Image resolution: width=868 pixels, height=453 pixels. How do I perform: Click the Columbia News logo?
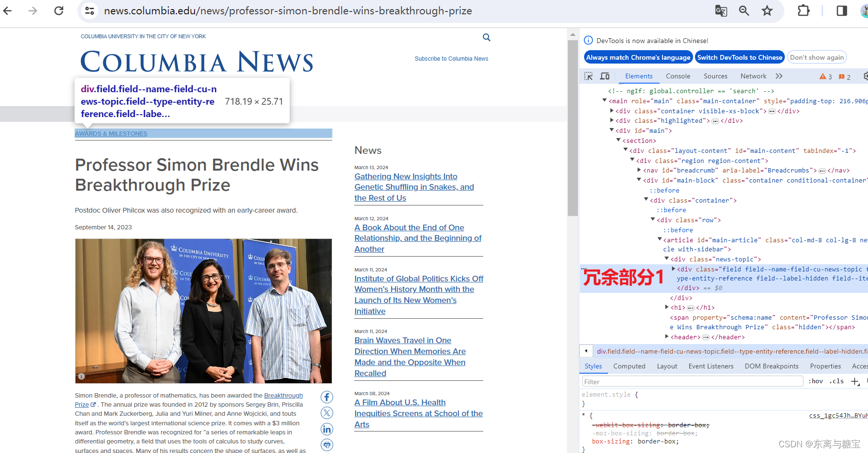[197, 62]
